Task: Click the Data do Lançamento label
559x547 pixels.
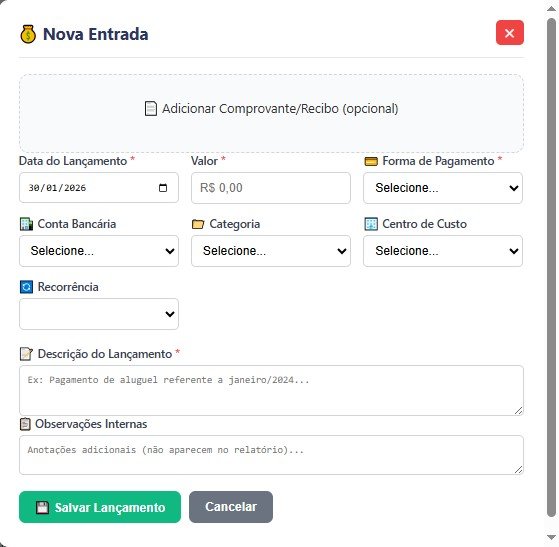Action: click(x=73, y=161)
